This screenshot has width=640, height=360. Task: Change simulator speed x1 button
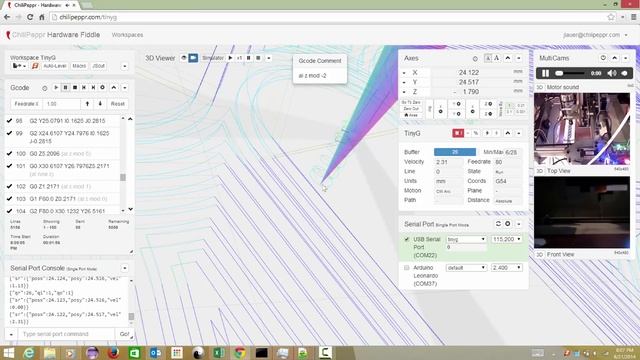tap(239, 58)
